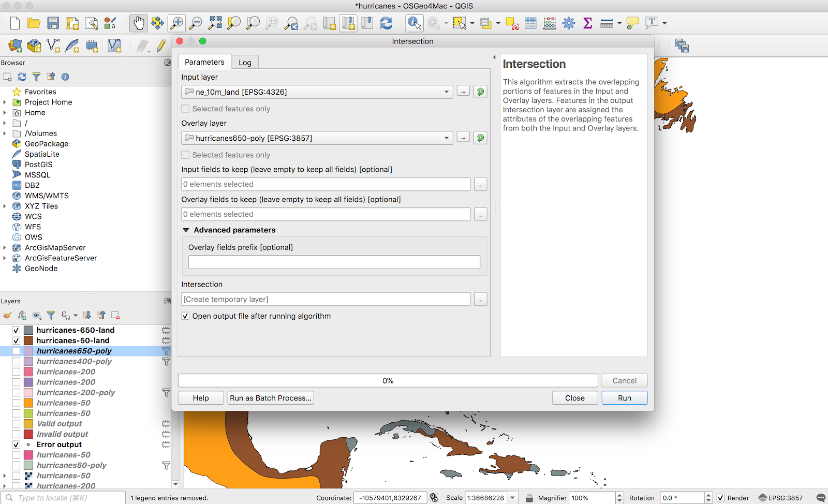Uncheck Open output file after running algorithm
This screenshot has height=504, width=828.
185,316
